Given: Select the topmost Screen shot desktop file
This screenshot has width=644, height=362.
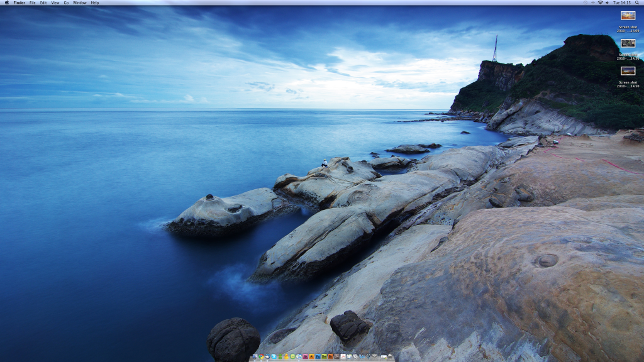Looking at the screenshot, I should click(x=628, y=16).
